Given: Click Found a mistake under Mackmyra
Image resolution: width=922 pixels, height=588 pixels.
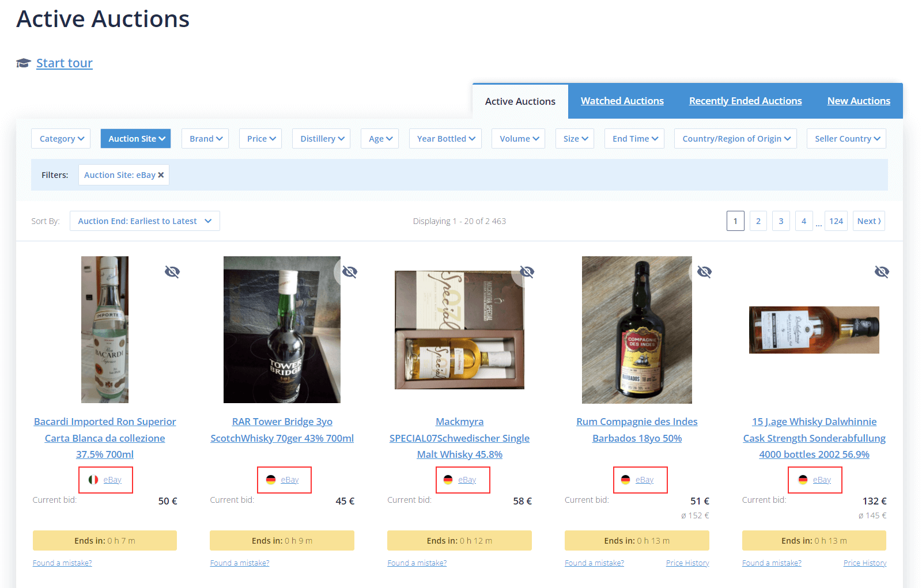Looking at the screenshot, I should 417,563.
